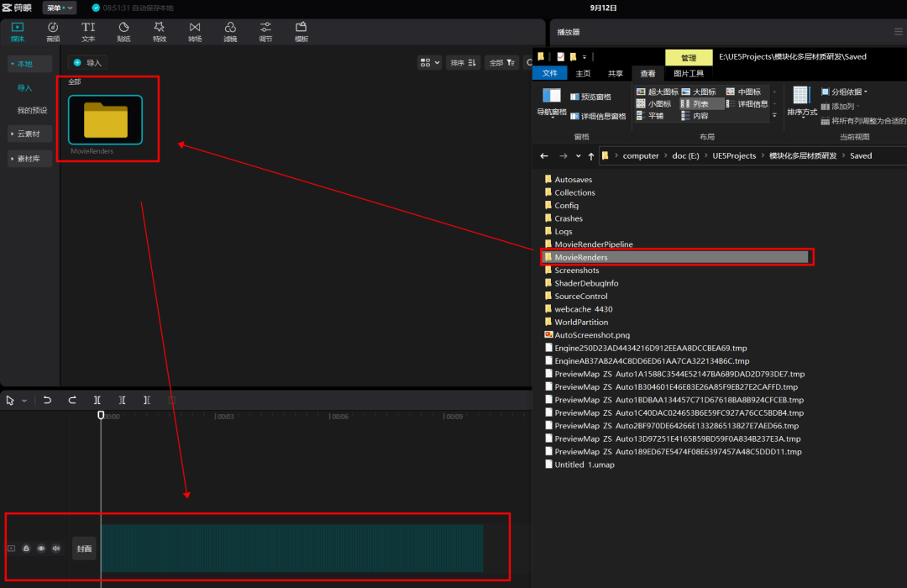Open the 贴纸 (Stickers) panel

point(123,32)
